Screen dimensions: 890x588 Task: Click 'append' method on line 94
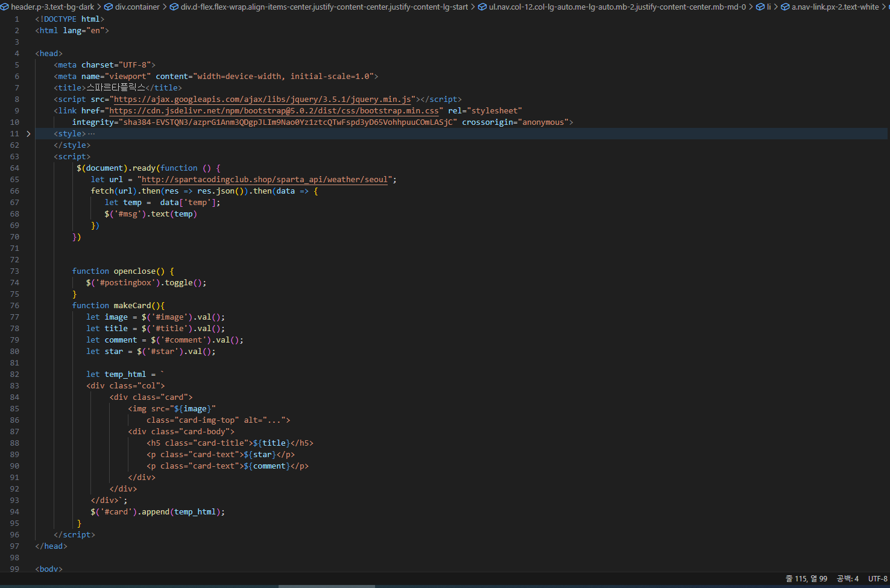[156, 512]
